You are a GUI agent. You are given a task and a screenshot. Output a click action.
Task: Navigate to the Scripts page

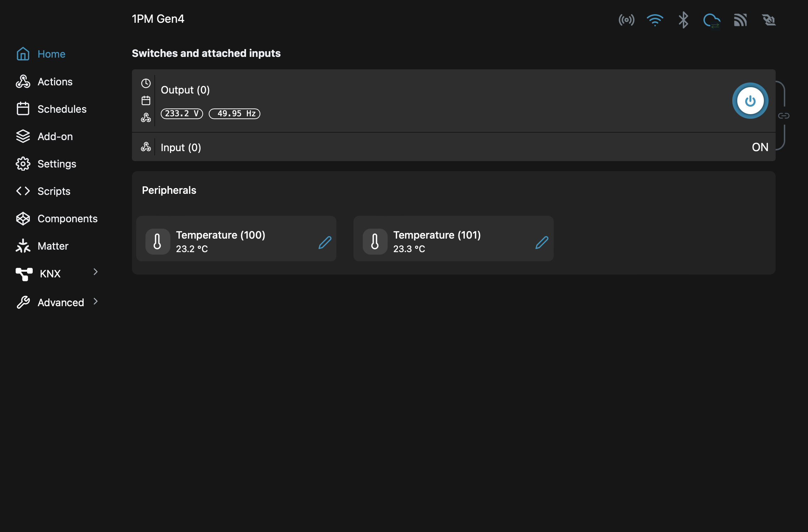click(54, 191)
